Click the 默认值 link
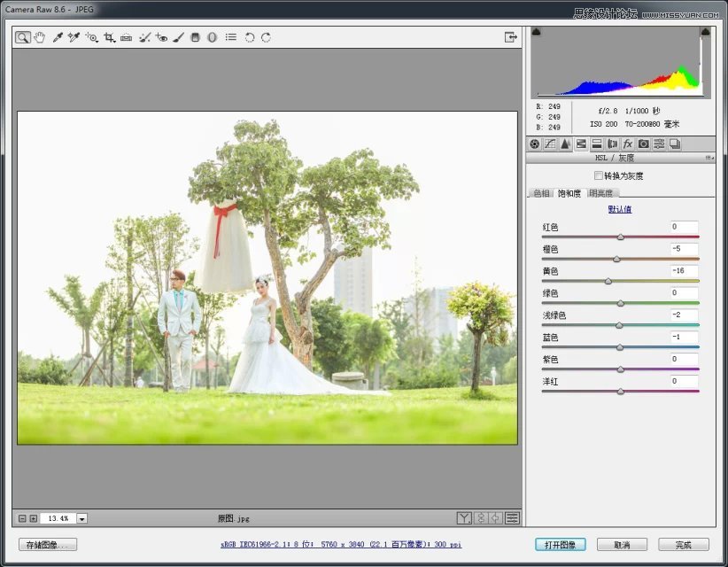 pos(620,209)
